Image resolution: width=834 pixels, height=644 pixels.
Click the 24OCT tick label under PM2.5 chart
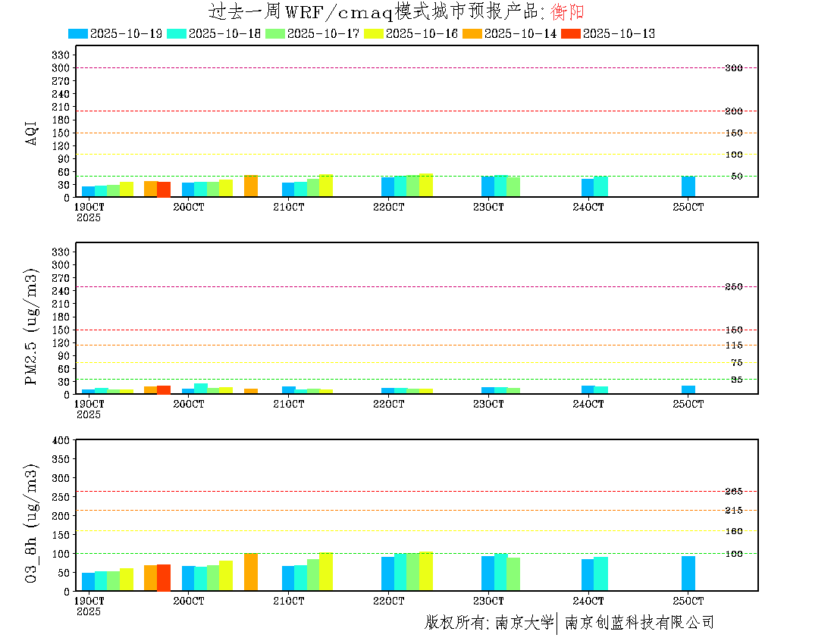click(x=588, y=405)
